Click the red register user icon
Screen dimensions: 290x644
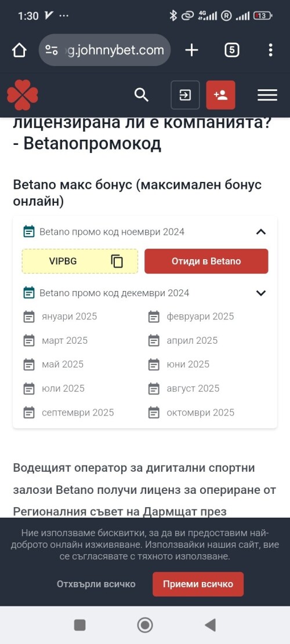coord(220,95)
